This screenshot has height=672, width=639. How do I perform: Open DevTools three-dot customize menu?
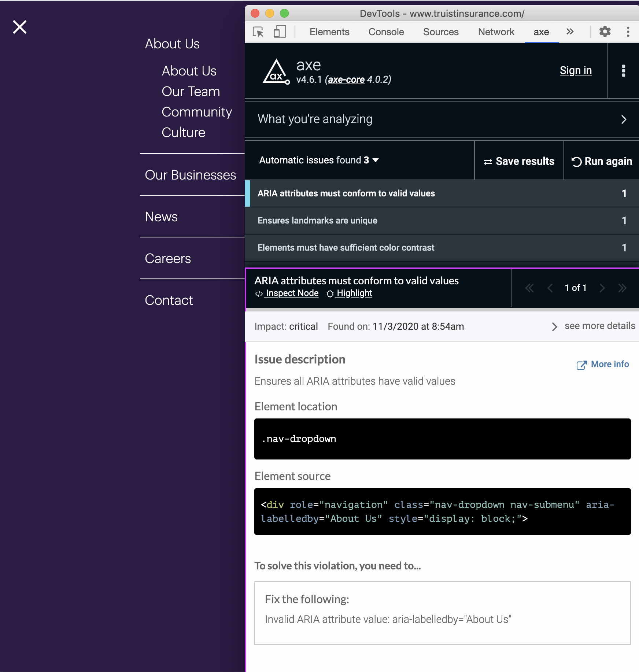pos(628,32)
